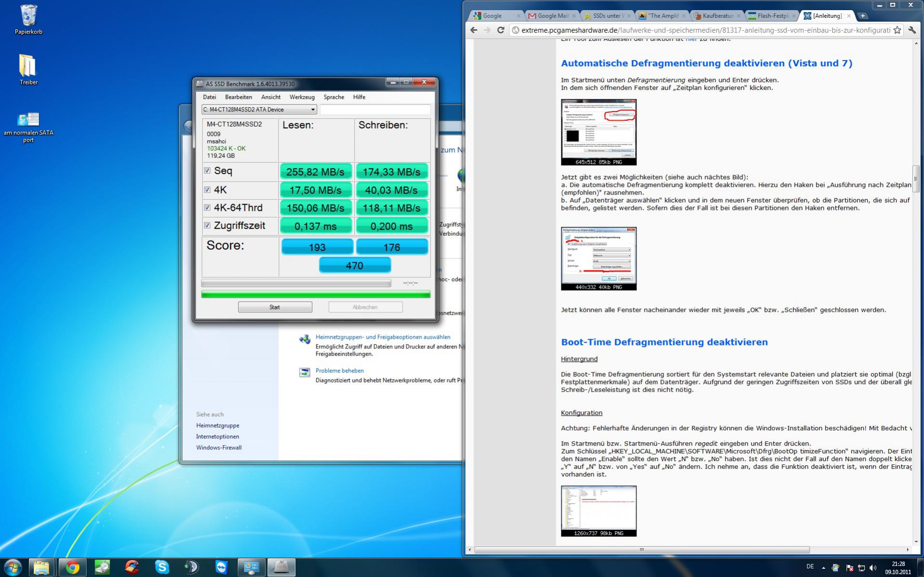Open the Internetoptionen link

pos(218,436)
